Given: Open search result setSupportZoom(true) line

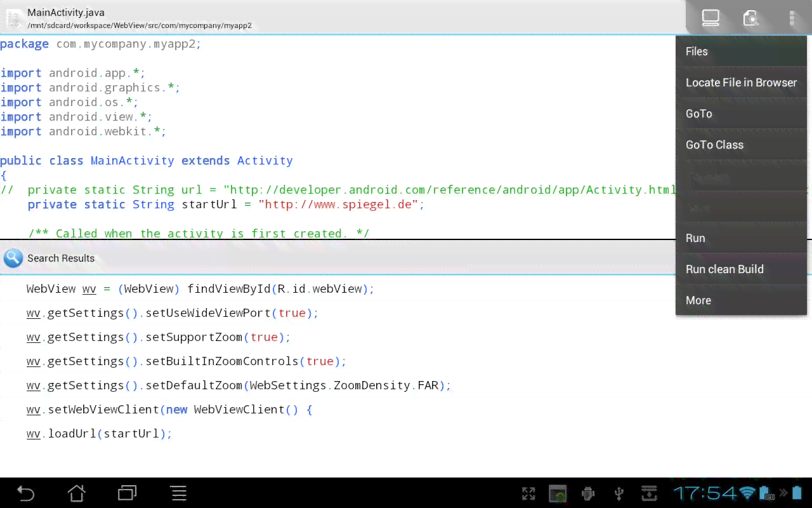Looking at the screenshot, I should [158, 337].
